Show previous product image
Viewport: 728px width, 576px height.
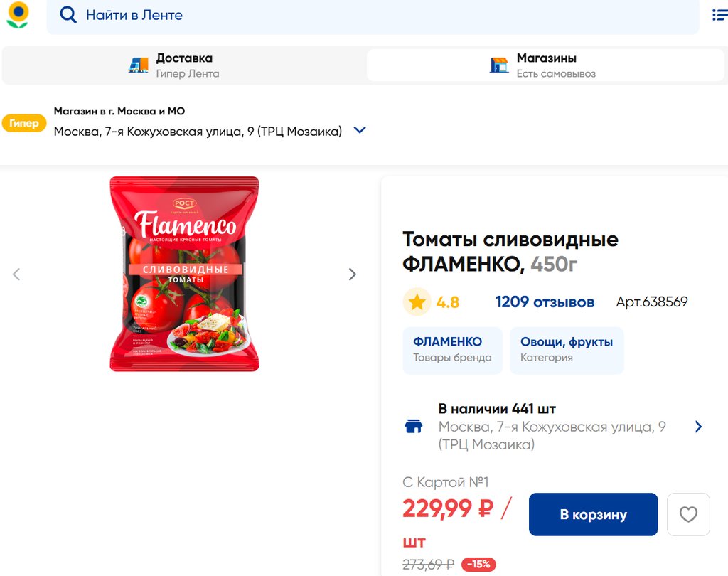tap(16, 274)
